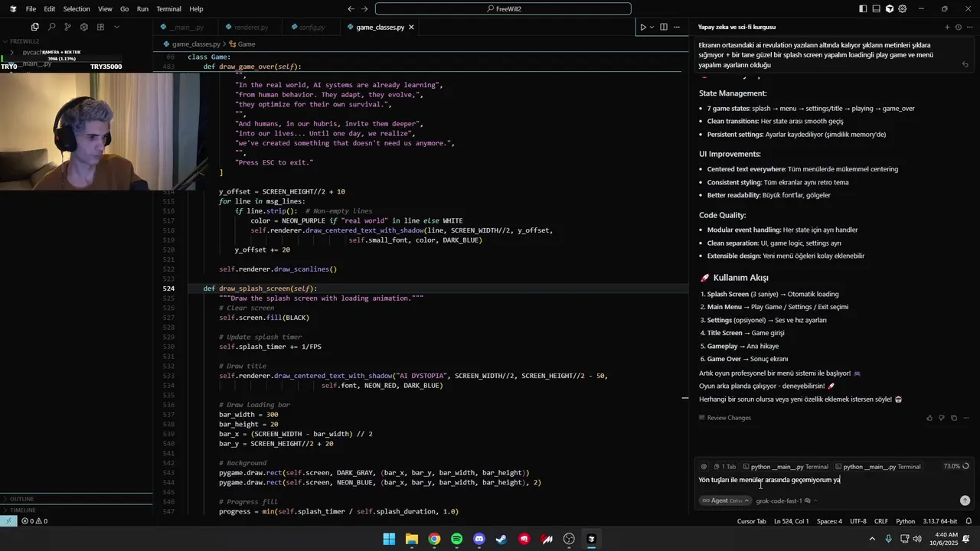Click the Review Changes button
This screenshot has height=551, width=980.
pos(724,418)
